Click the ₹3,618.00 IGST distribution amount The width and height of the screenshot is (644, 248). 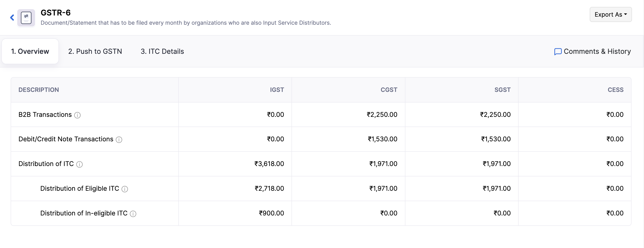click(269, 164)
